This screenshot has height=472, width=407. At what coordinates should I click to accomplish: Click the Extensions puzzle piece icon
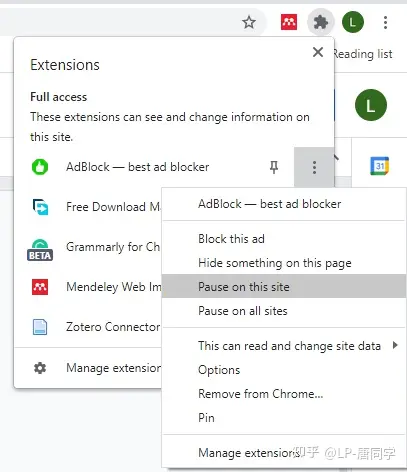coord(320,23)
